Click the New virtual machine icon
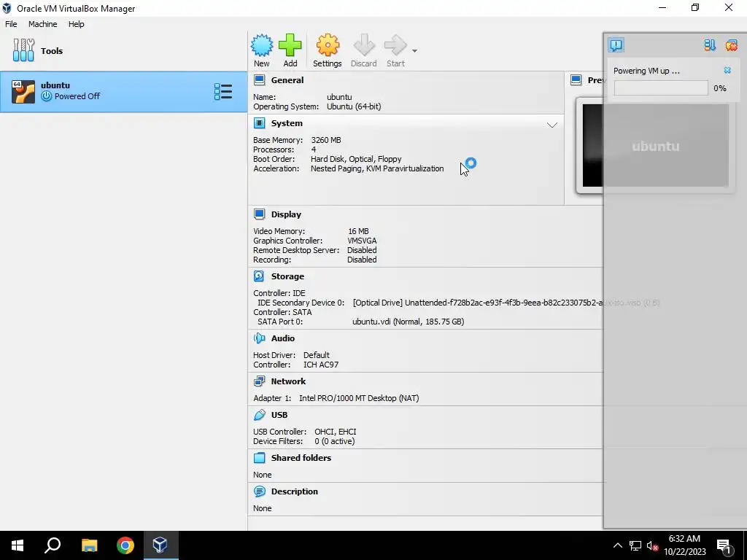This screenshot has height=560, width=747. click(x=262, y=46)
